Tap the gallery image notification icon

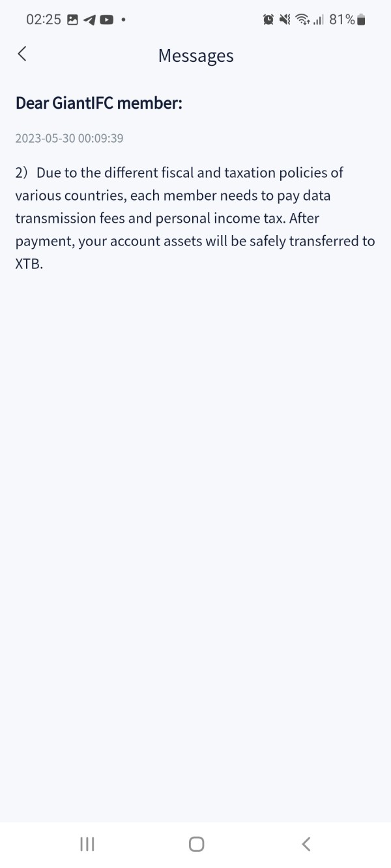[73, 20]
